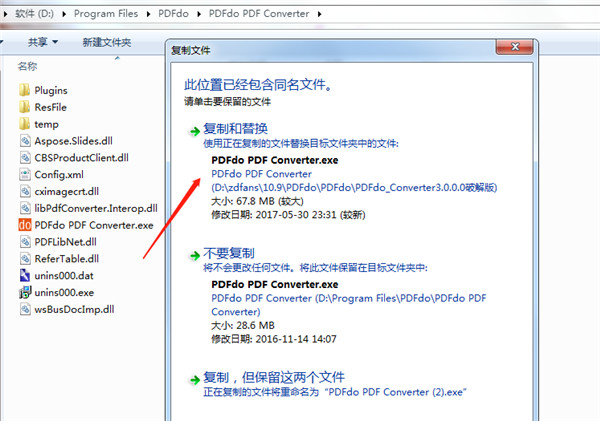
Task: Choose 复制和替换 option
Action: (235, 129)
